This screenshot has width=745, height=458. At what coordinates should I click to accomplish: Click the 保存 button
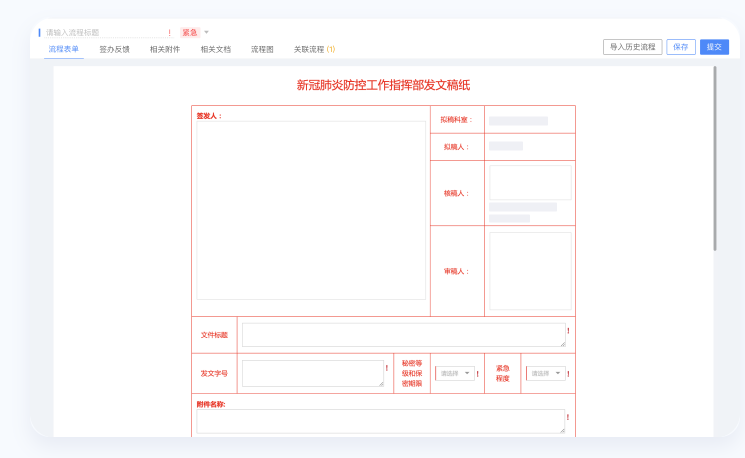[681, 47]
